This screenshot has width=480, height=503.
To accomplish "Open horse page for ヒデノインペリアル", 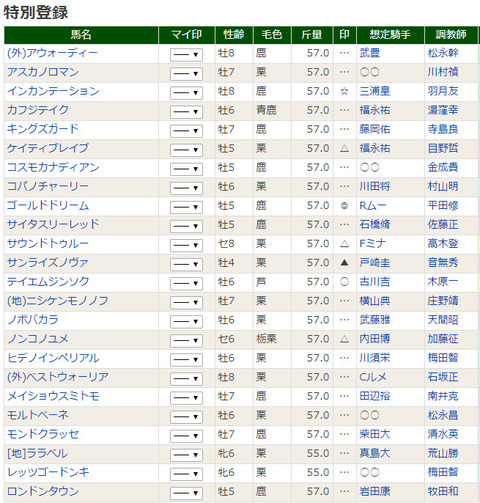I will [x=53, y=358].
